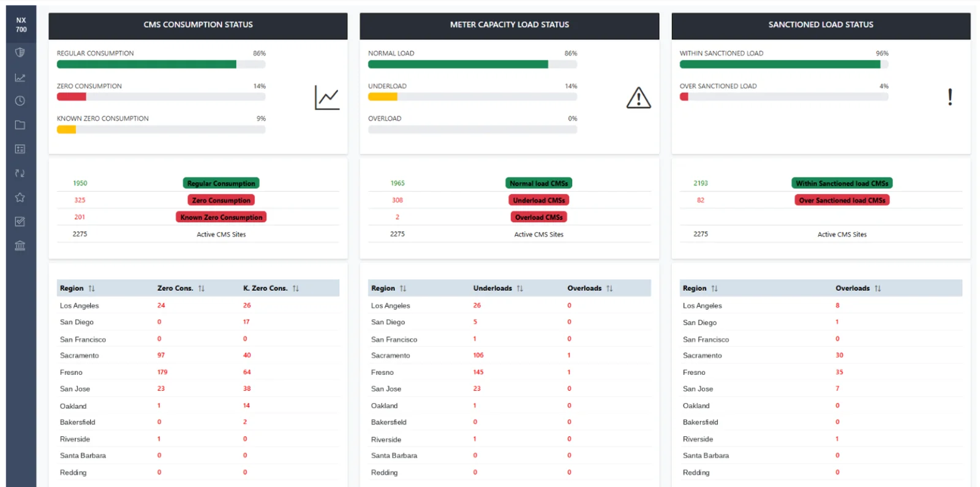Sort by K. Zero Cons. column
Viewport: 980px width, 487px height.
(296, 289)
